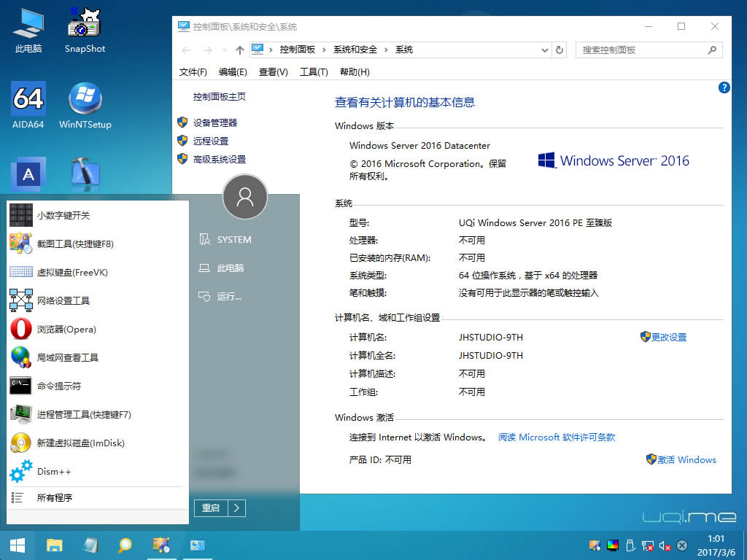Open 高级系统设置 link
The width and height of the screenshot is (747, 560).
(x=219, y=160)
